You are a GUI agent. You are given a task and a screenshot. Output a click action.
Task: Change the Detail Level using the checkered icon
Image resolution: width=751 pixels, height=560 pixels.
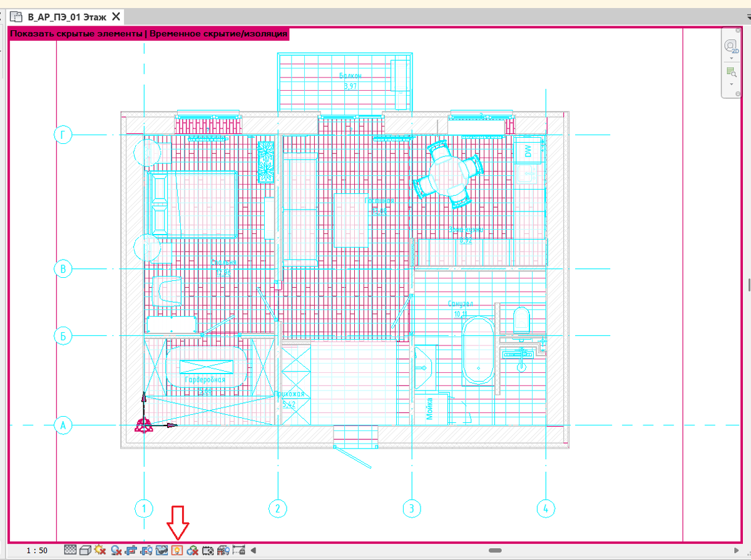coord(70,550)
